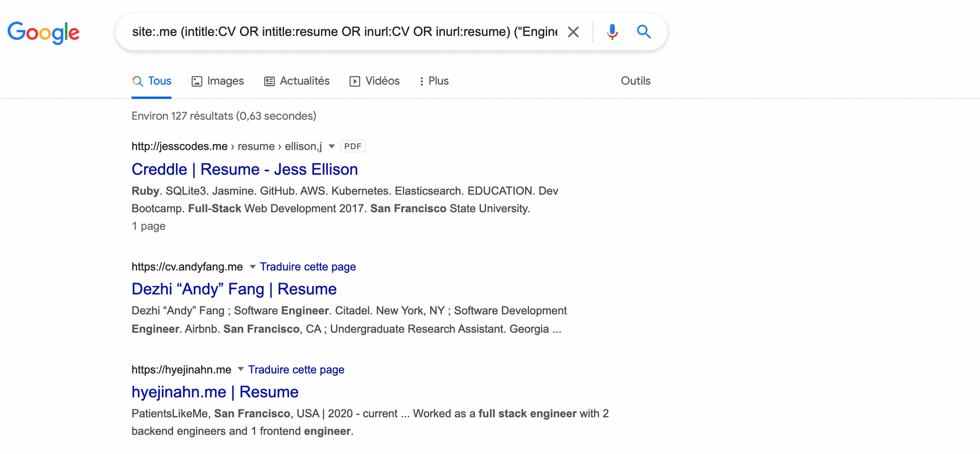The image size is (980, 454).
Task: Expand dropdown arrow next to hyejinahn.me
Action: point(241,370)
